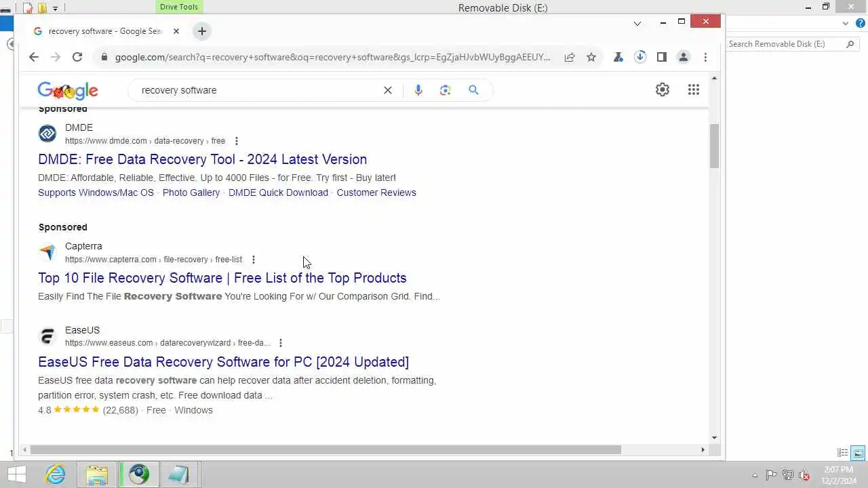Click the DMDE site favicon
The height and width of the screenshot is (488, 868).
[x=47, y=134]
